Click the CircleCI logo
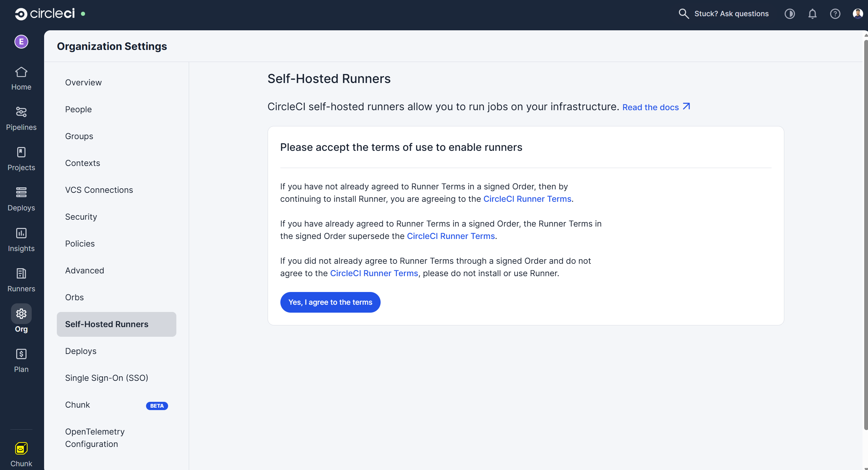 coord(45,14)
